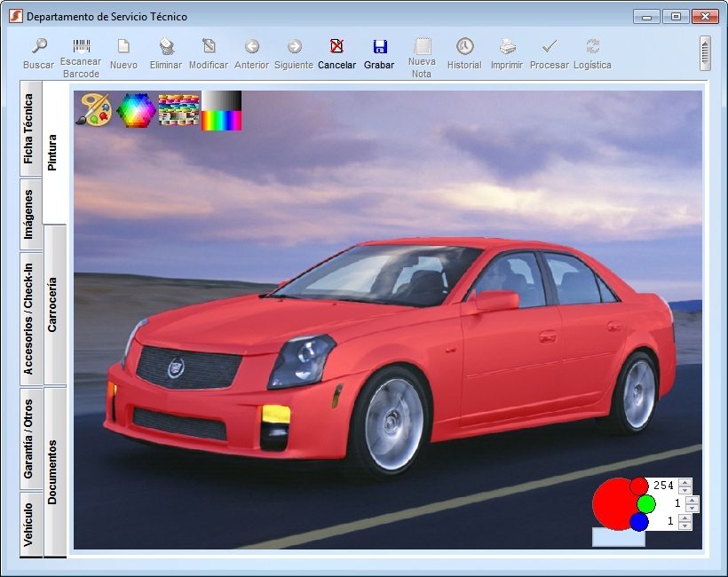Click the Cancelar icon in the toolbar
This screenshot has width=728, height=577.
[336, 47]
